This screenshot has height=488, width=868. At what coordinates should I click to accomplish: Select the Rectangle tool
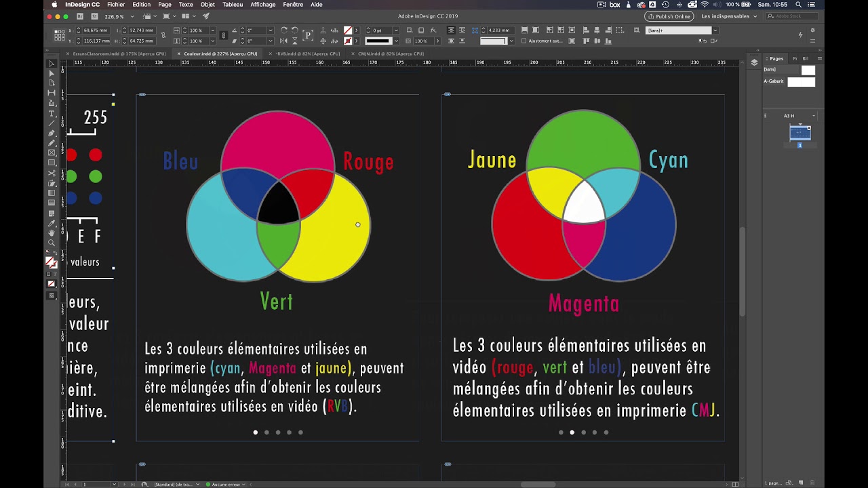[52, 163]
